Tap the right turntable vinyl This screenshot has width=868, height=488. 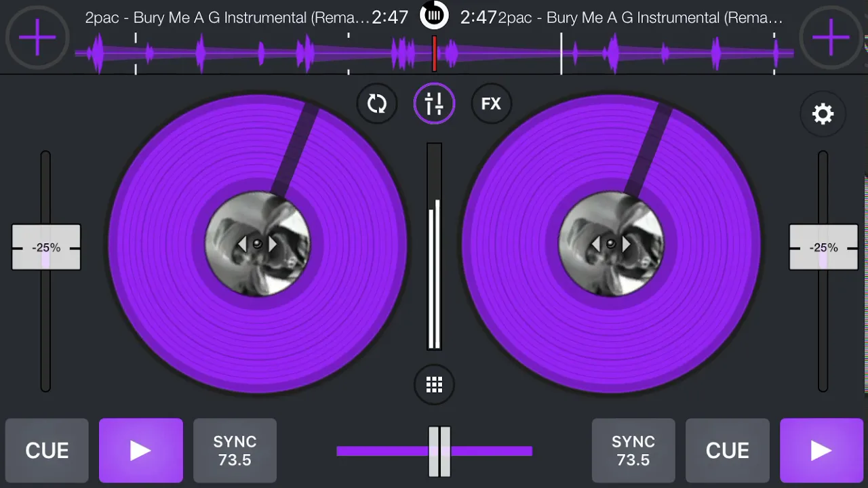pos(611,244)
